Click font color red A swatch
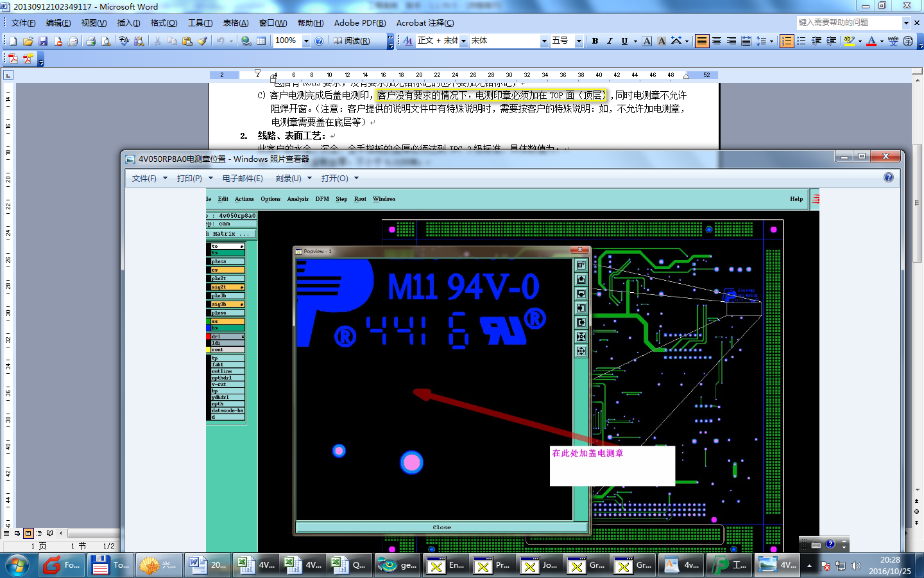924x578 pixels. pyautogui.click(x=871, y=41)
